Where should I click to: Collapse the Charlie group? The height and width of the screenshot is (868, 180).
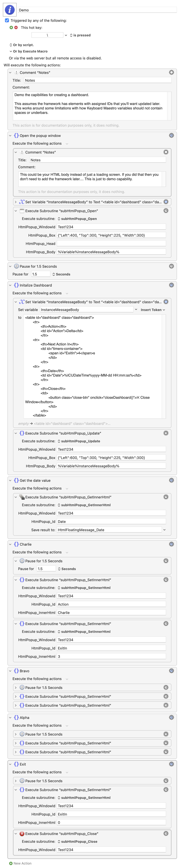(x=10, y=544)
